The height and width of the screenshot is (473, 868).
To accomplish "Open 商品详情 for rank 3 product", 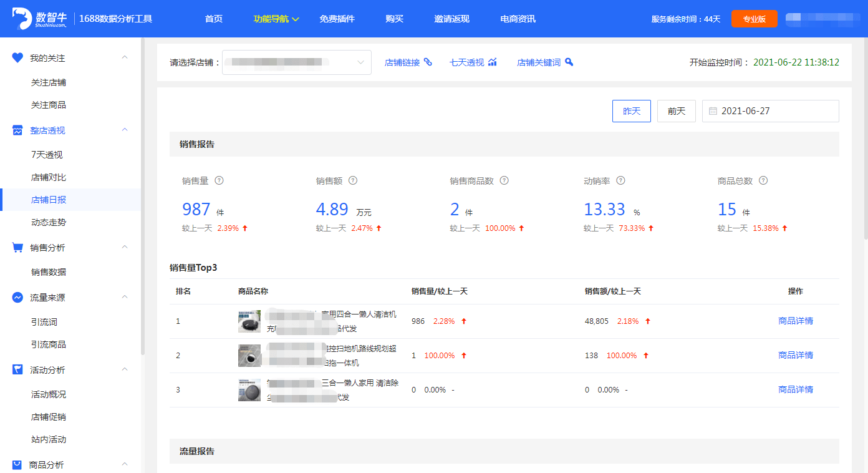I will (796, 389).
